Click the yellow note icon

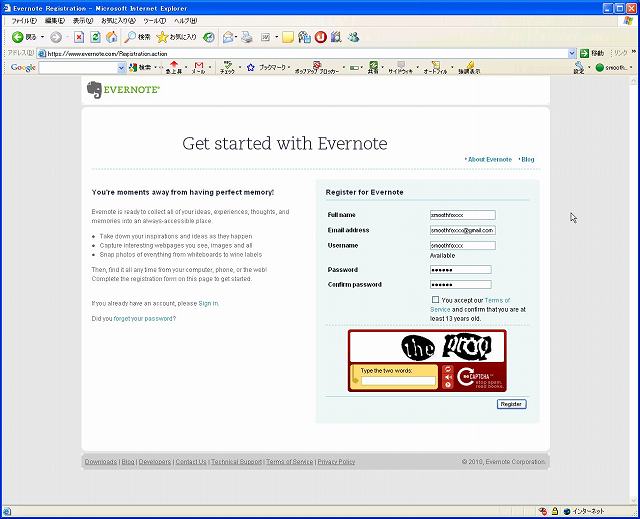[x=288, y=38]
